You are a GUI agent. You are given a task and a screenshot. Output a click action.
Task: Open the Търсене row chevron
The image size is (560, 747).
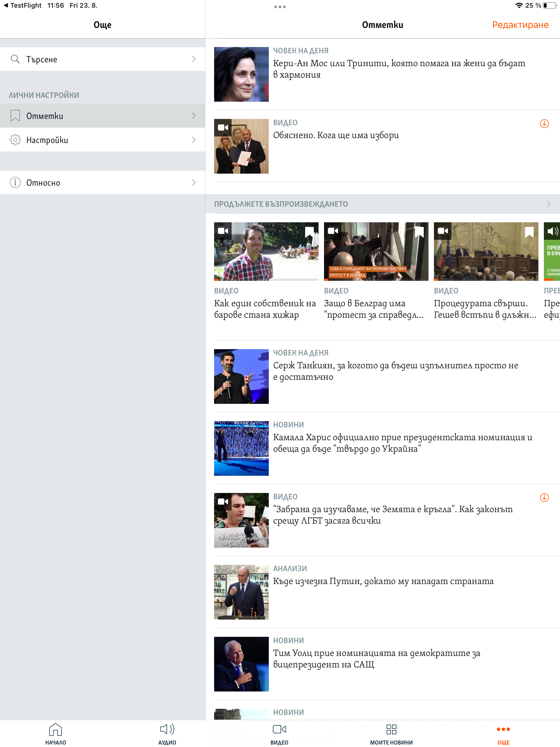click(194, 59)
